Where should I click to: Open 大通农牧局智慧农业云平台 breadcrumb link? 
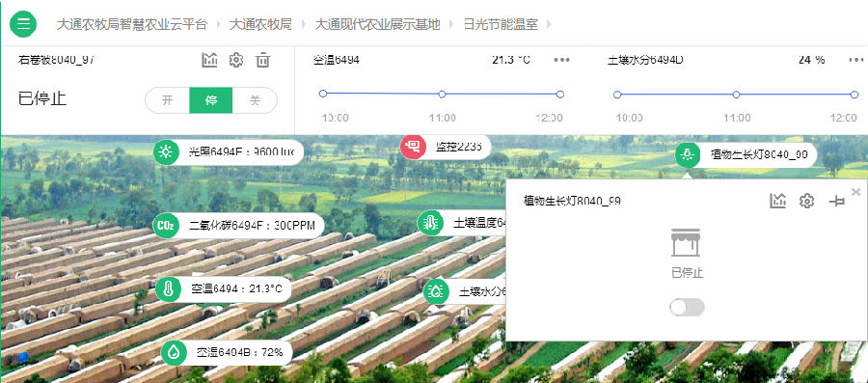click(132, 24)
